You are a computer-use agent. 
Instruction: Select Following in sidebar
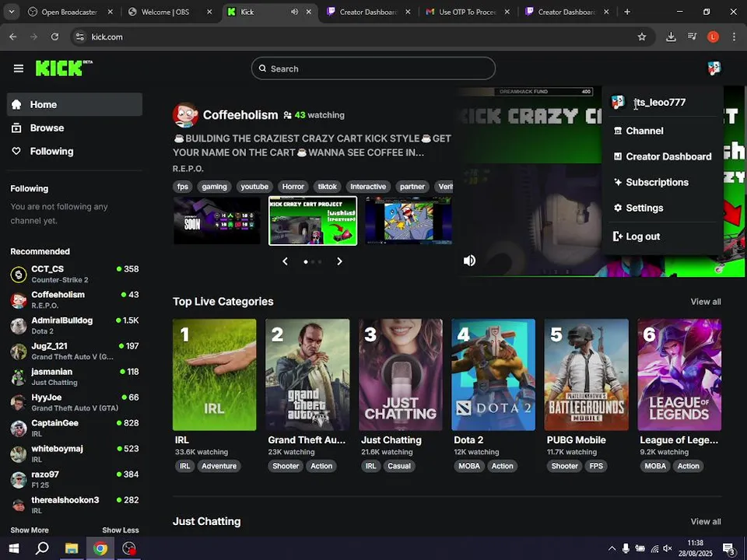tap(75, 151)
